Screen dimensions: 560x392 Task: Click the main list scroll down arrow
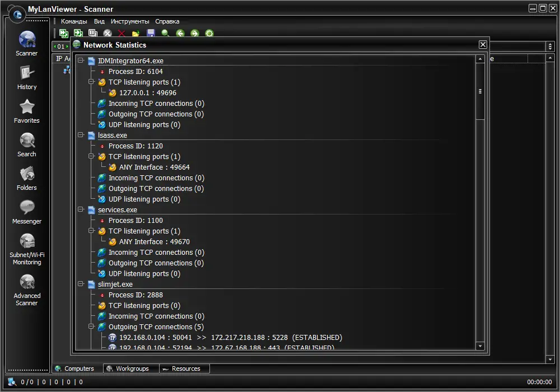(550, 359)
